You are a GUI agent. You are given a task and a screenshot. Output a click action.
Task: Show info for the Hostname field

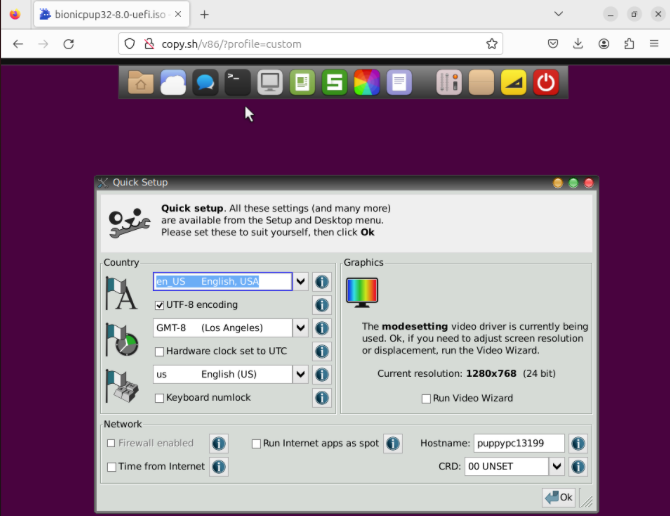click(x=578, y=443)
